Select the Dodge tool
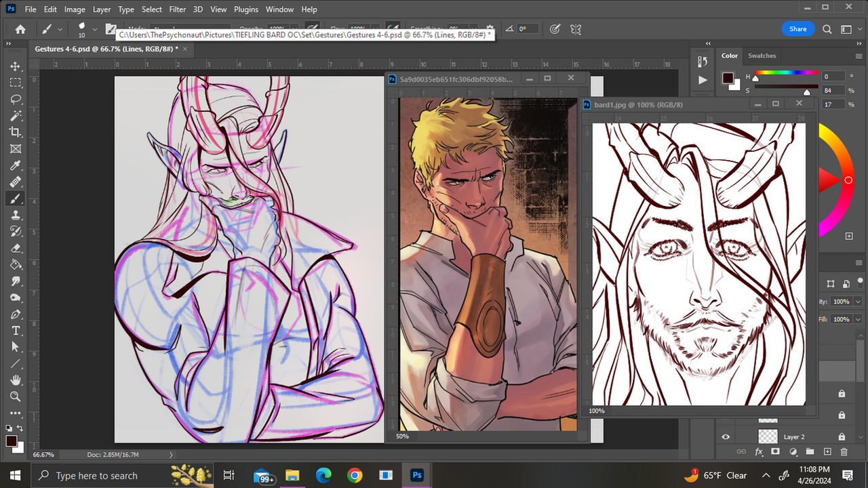Image resolution: width=868 pixels, height=488 pixels. point(16,298)
